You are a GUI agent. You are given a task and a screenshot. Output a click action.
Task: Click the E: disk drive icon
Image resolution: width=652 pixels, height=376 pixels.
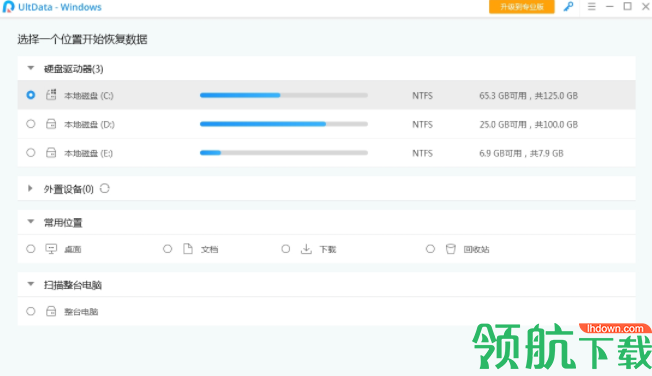pos(51,153)
